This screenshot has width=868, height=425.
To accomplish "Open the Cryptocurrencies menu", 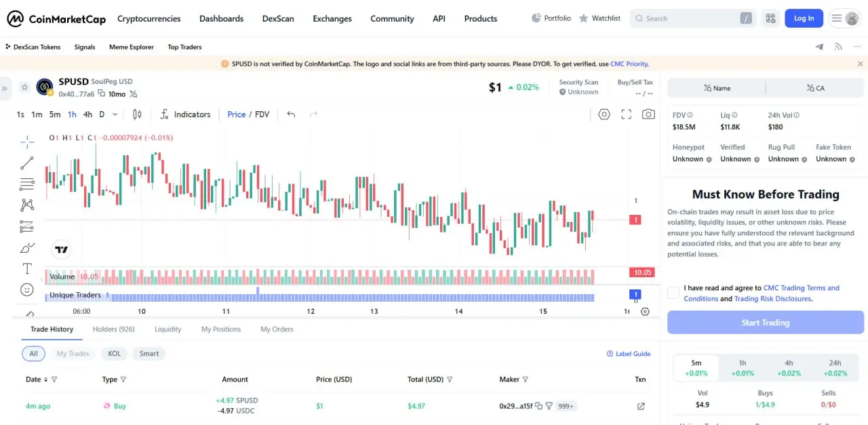I will [149, 18].
